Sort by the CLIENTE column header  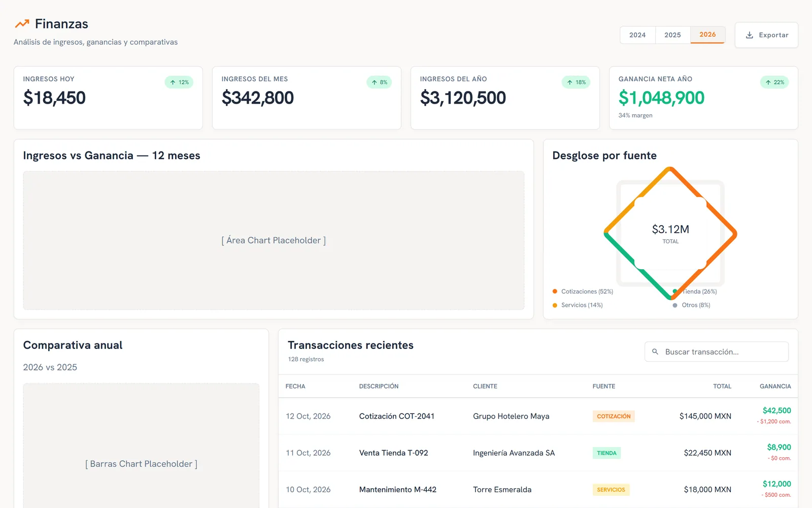[x=485, y=387]
